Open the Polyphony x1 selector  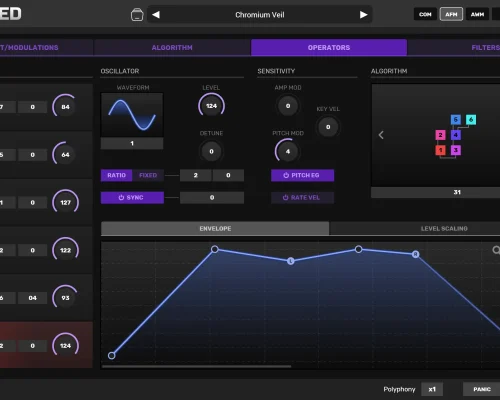tap(432, 389)
